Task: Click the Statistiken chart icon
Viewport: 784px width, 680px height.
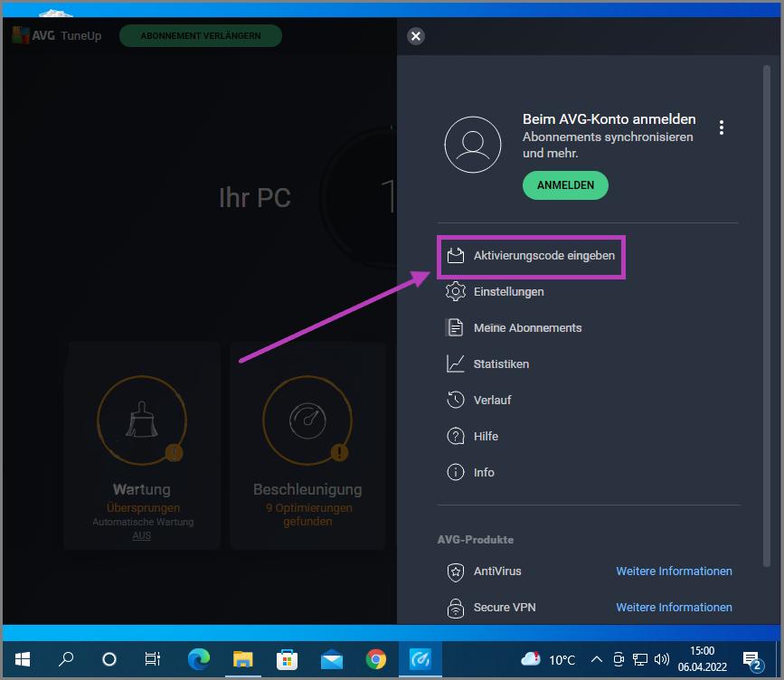Action: [x=456, y=364]
